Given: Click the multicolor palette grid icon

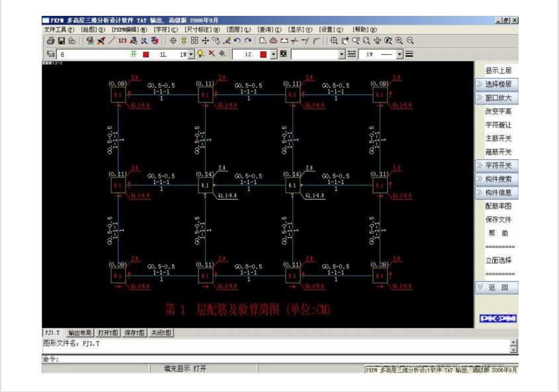Looking at the screenshot, I should click(x=283, y=54).
